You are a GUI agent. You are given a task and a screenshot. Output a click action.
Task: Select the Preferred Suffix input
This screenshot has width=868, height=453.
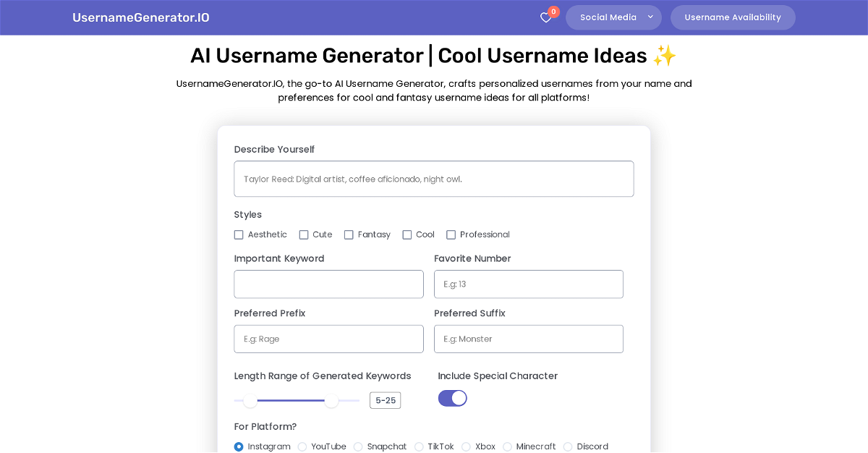coord(529,339)
